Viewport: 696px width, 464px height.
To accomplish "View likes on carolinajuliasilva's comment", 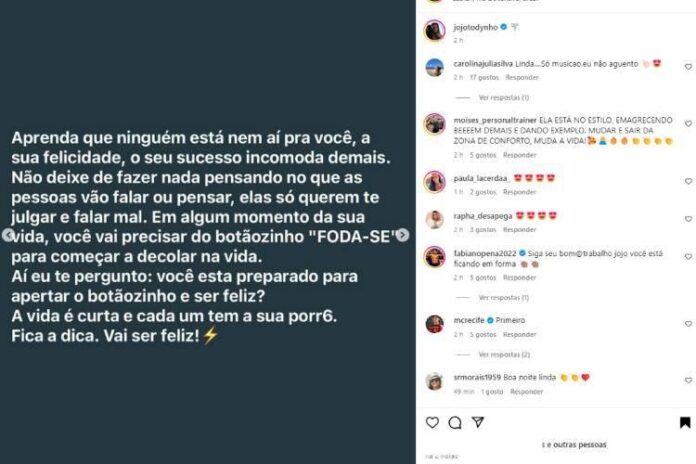I will point(484,78).
